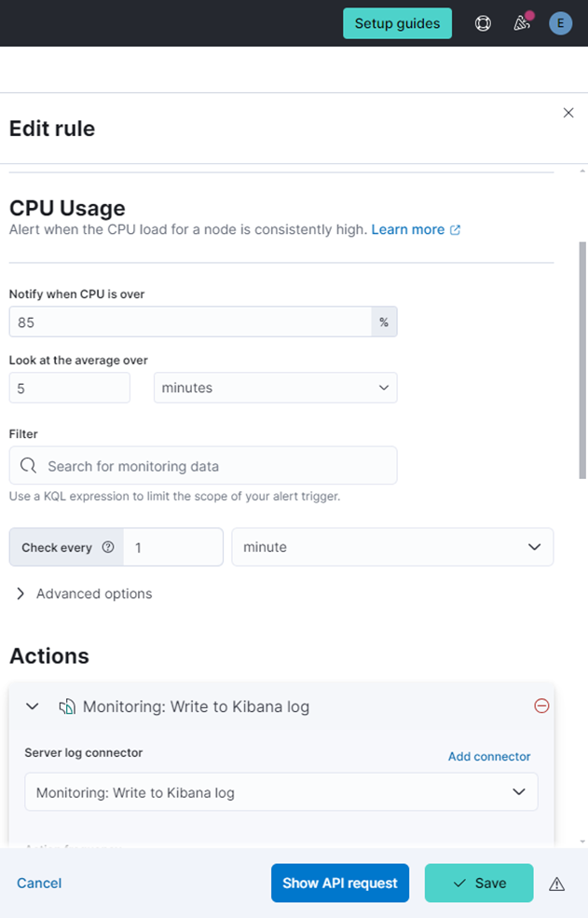
Task: Open the Server log connector dropdown
Action: pyautogui.click(x=280, y=792)
